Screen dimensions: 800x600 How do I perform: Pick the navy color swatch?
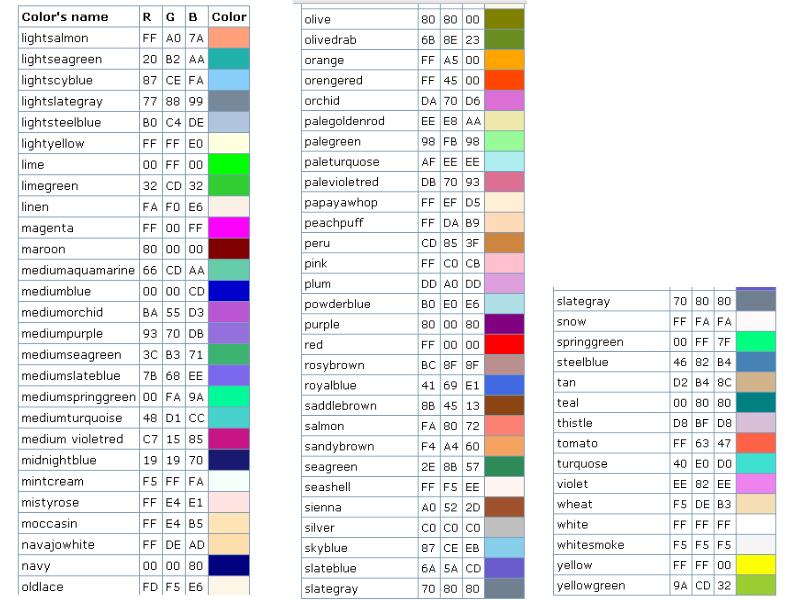point(229,565)
